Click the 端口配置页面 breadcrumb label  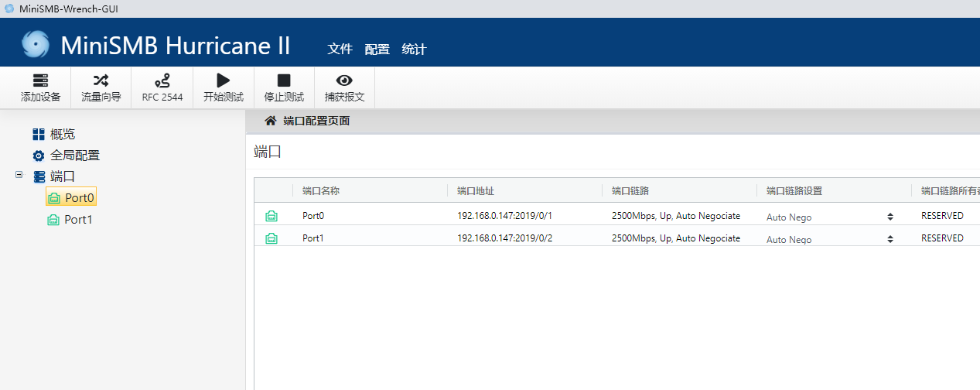pos(316,121)
